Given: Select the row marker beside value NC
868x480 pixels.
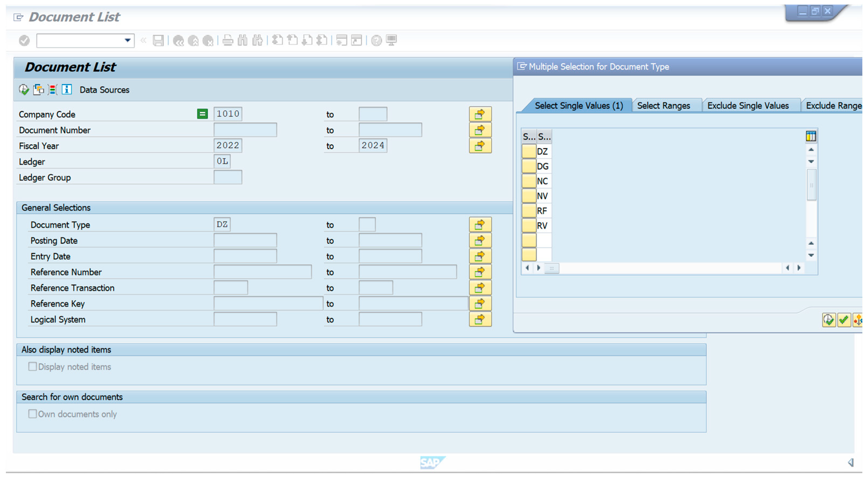Looking at the screenshot, I should [x=529, y=181].
